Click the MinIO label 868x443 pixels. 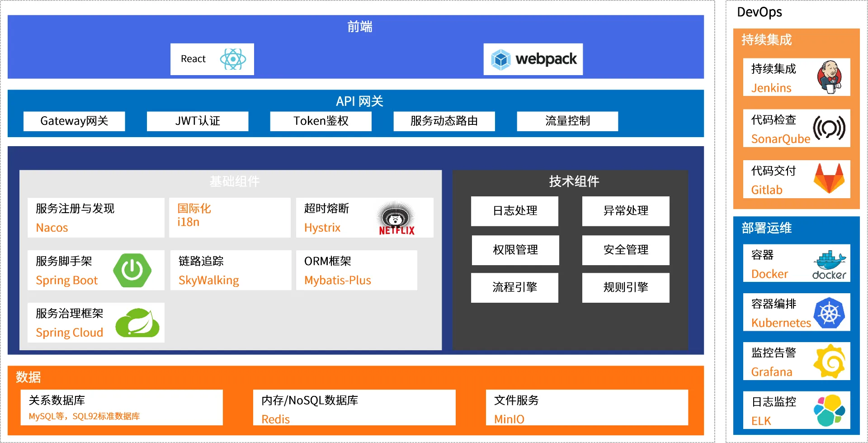[509, 419]
